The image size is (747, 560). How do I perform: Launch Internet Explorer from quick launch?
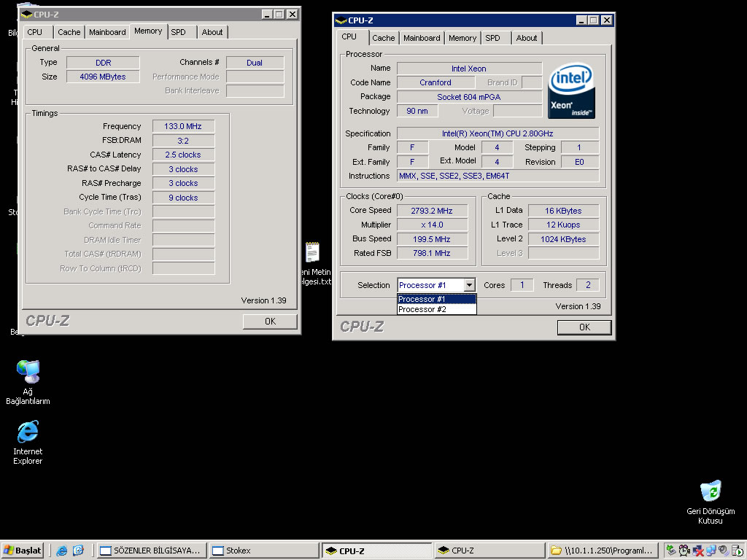click(x=62, y=551)
